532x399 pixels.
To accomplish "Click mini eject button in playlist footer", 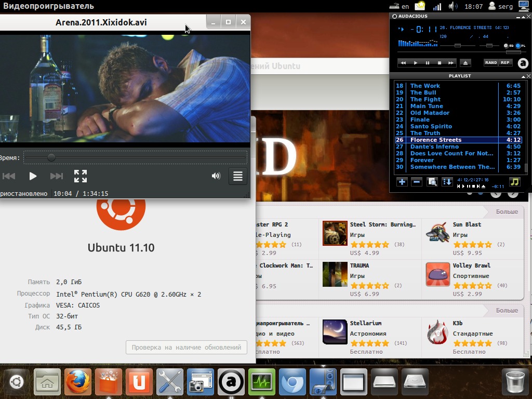I will [484, 187].
